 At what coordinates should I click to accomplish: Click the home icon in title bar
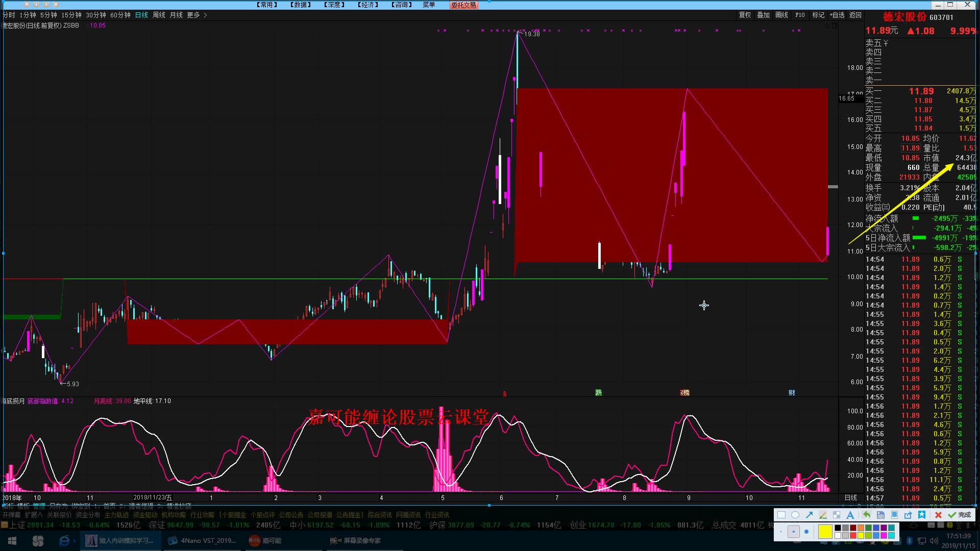pos(27,5)
